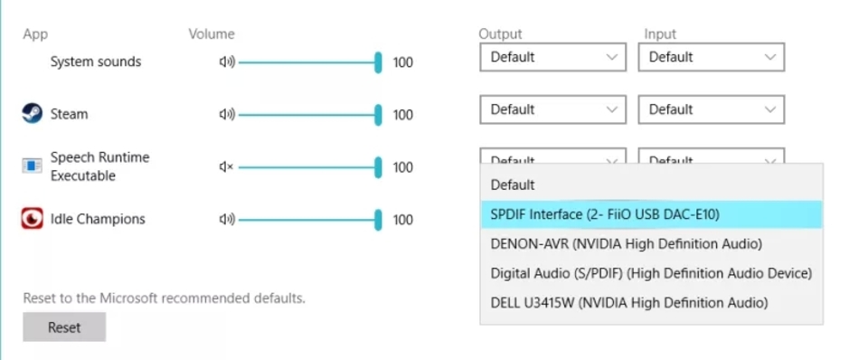Click the Reset button
868x360 pixels.
[64, 327]
